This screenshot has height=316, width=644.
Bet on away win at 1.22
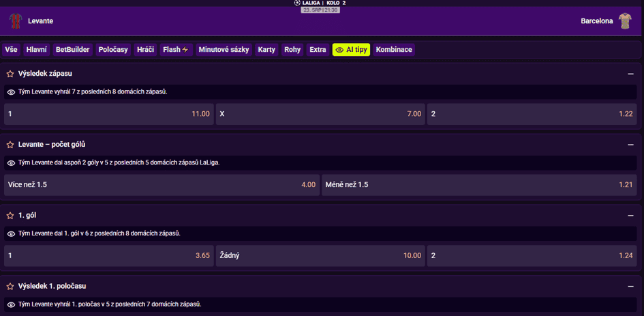coord(532,114)
